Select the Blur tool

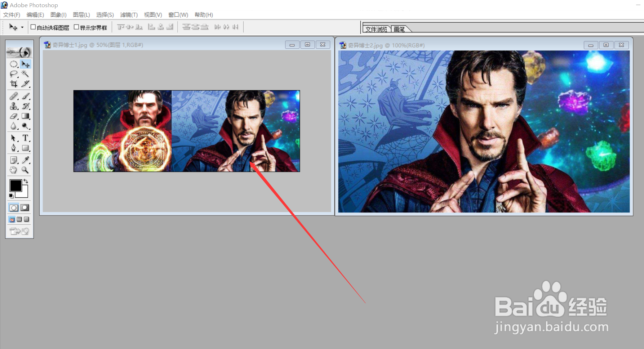(x=14, y=126)
